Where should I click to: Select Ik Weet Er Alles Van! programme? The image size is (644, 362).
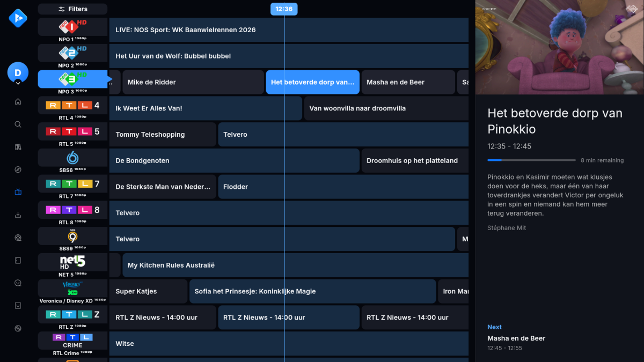point(206,108)
